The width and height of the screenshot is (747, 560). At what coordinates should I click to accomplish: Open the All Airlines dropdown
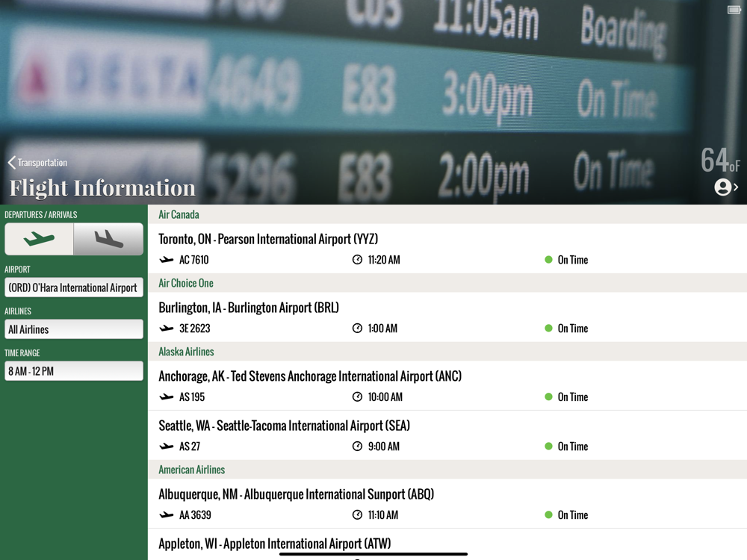[x=74, y=329]
